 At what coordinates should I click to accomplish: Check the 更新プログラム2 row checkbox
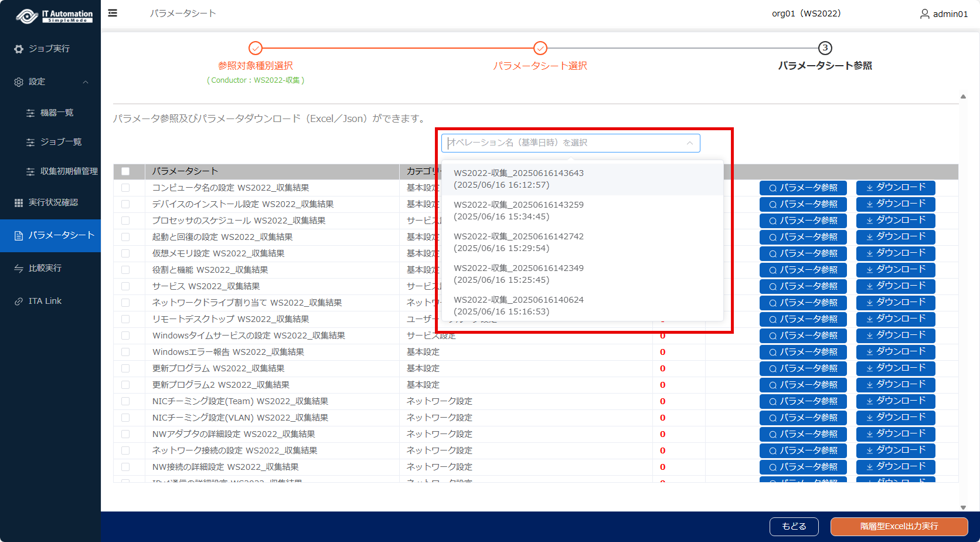click(x=125, y=385)
